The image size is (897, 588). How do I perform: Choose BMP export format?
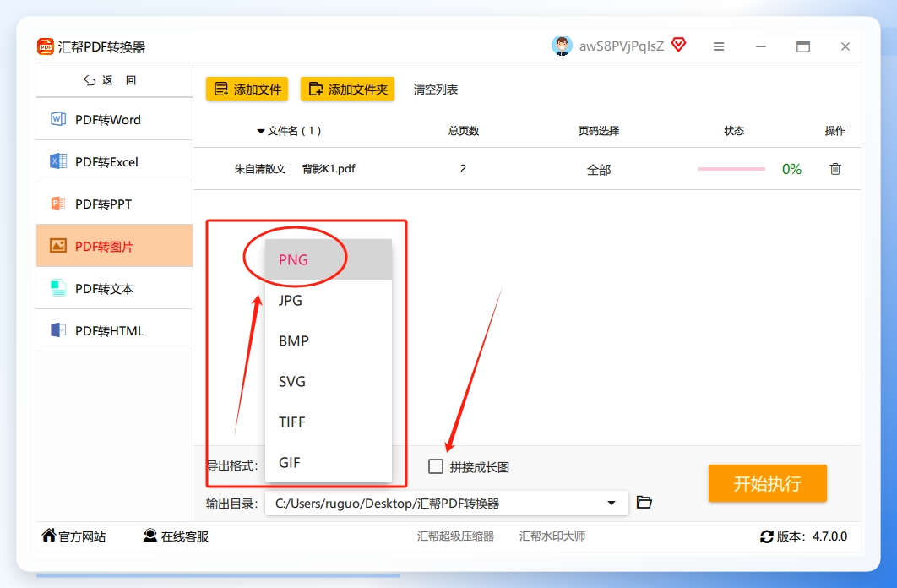coord(329,341)
